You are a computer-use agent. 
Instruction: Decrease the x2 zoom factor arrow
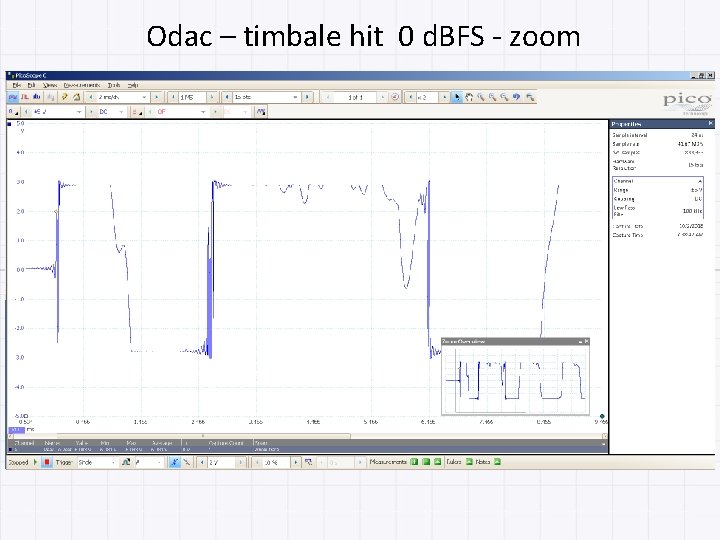tap(410, 97)
